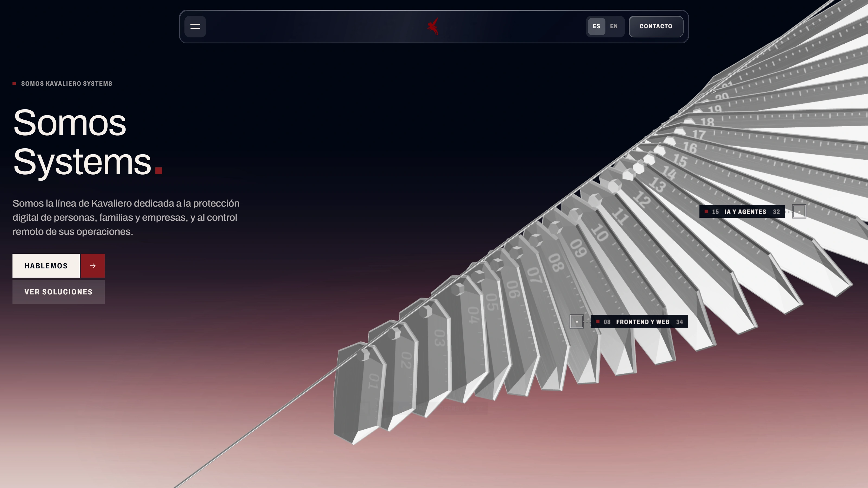Open the hamburger menu in the navbar
The image size is (868, 488).
[x=195, y=26]
